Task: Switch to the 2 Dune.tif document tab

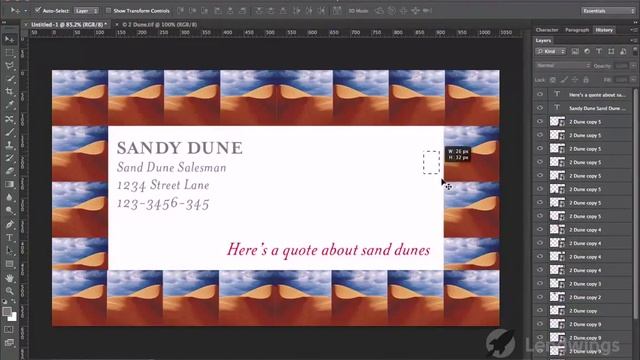Action: point(159,24)
